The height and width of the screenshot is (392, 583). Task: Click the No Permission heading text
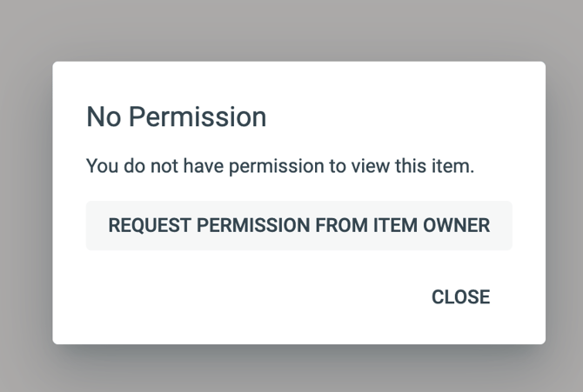coord(177,117)
